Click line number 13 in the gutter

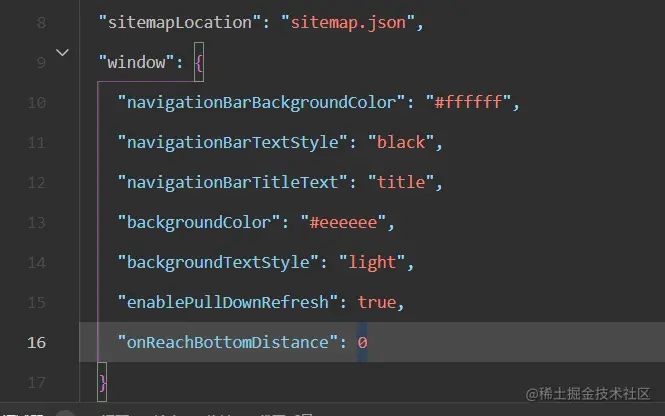pyautogui.click(x=36, y=223)
